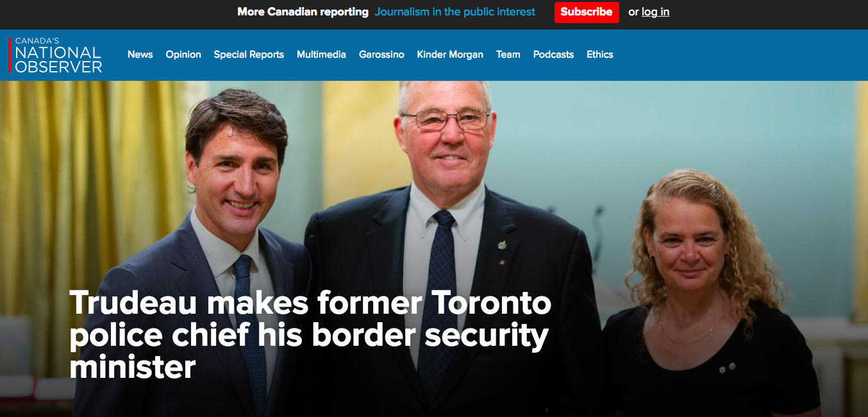Open Special Reports in the navigation

pyautogui.click(x=249, y=55)
